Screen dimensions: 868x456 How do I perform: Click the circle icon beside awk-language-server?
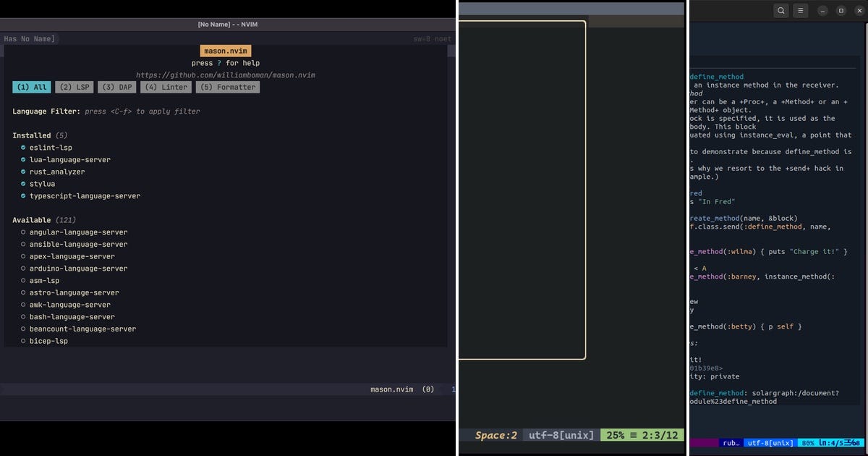(x=23, y=305)
